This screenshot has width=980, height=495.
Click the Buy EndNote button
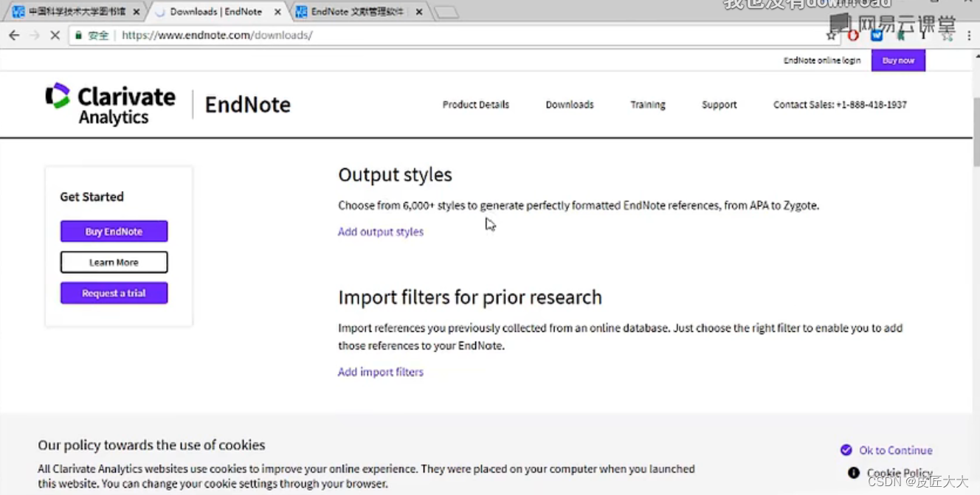point(114,231)
